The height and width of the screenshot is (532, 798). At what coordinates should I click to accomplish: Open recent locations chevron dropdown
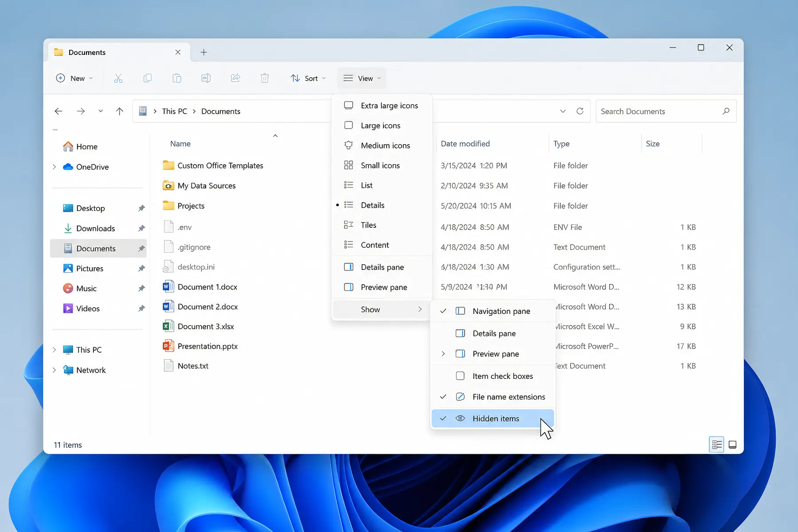pos(101,111)
